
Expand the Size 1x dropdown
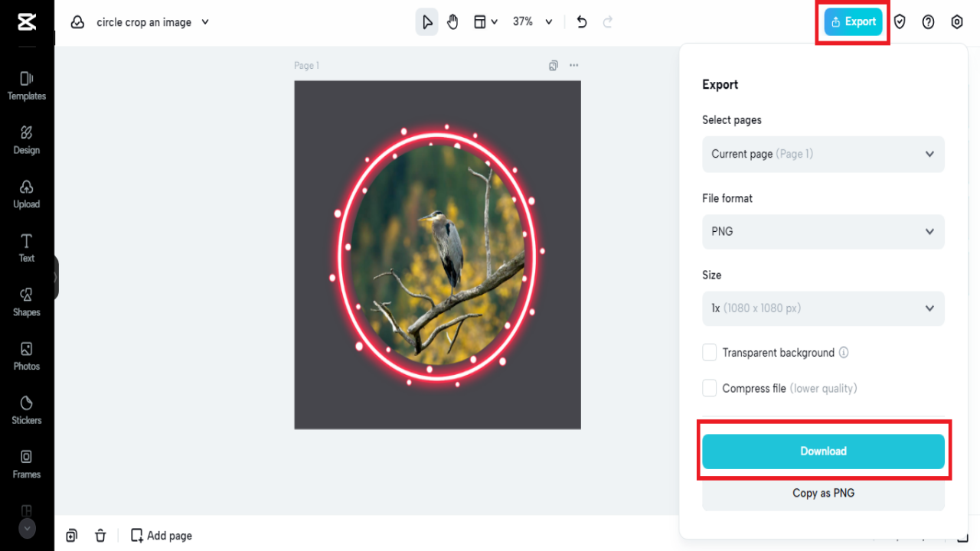tap(823, 308)
